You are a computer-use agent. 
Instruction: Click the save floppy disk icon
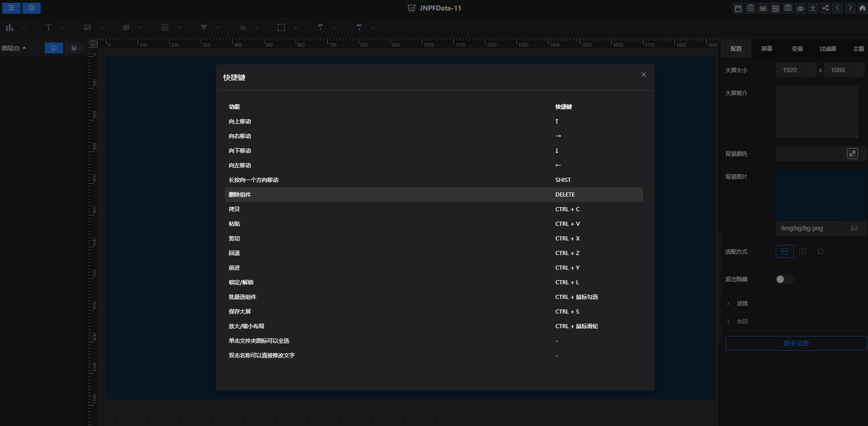pos(738,8)
